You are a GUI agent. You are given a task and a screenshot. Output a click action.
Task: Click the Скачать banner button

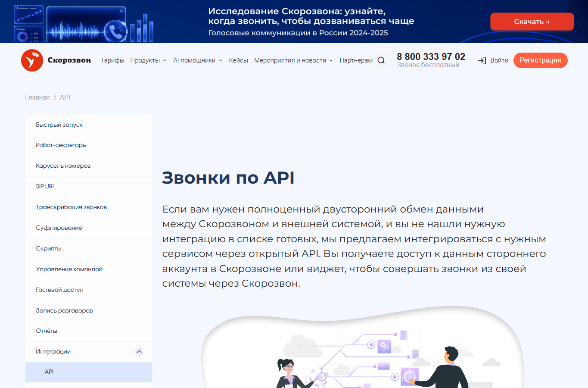coord(532,22)
